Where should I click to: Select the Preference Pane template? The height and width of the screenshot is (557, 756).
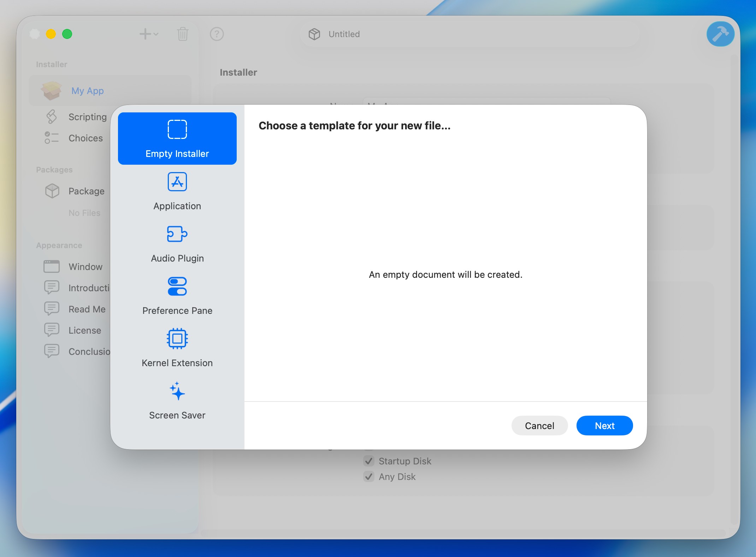click(x=177, y=295)
